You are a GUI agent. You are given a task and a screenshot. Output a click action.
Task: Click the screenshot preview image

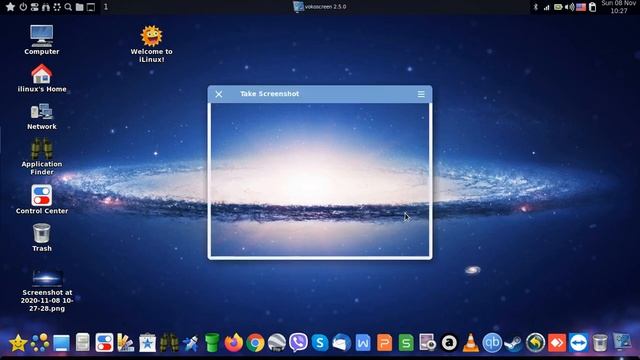320,180
